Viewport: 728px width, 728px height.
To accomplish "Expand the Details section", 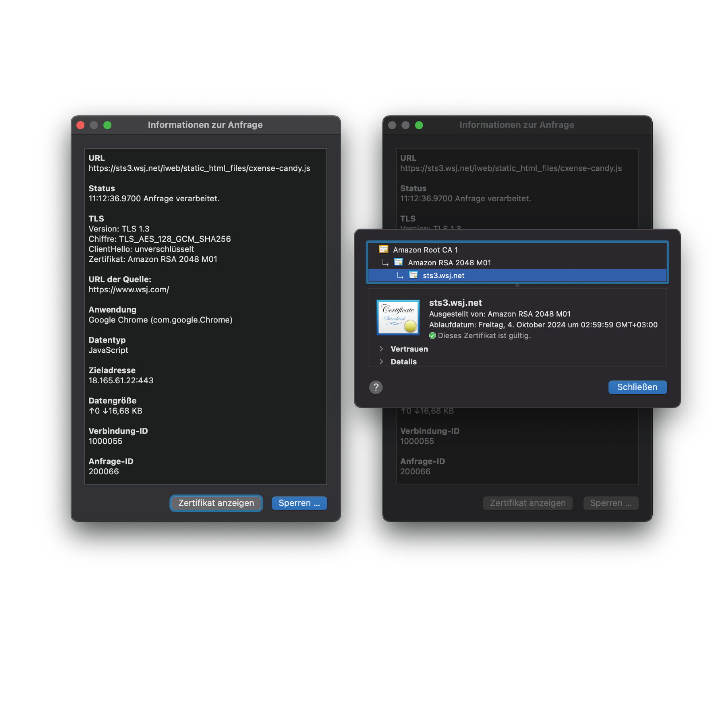I will coord(381,361).
